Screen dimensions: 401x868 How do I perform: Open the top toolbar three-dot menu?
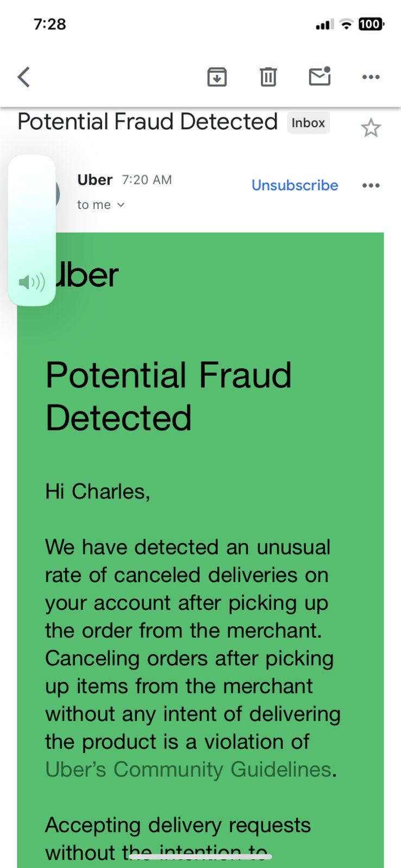pyautogui.click(x=371, y=77)
